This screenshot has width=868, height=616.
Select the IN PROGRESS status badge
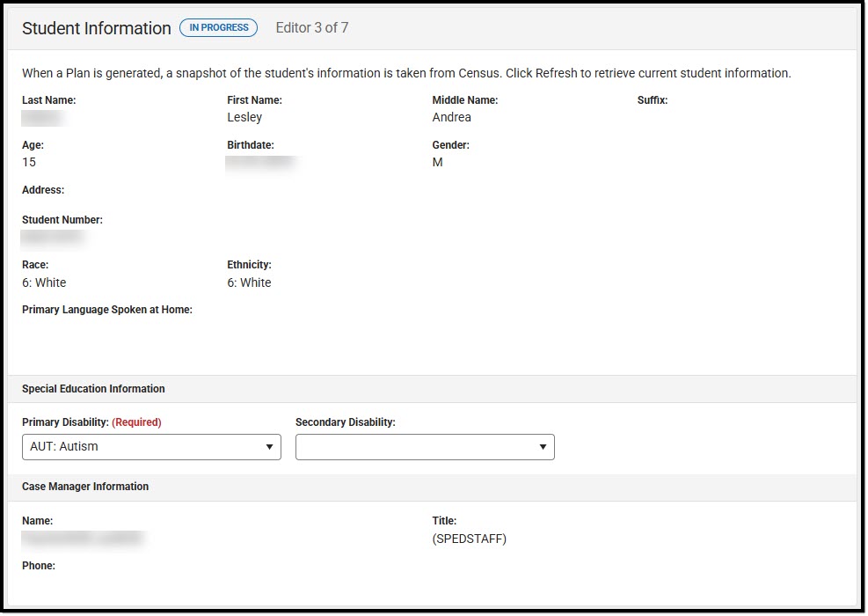click(218, 27)
